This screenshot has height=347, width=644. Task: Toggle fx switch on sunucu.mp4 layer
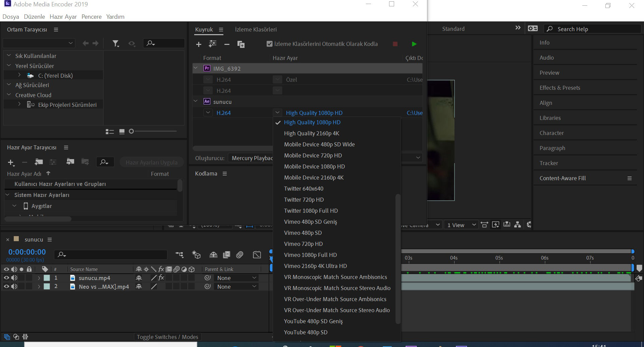pyautogui.click(x=161, y=278)
